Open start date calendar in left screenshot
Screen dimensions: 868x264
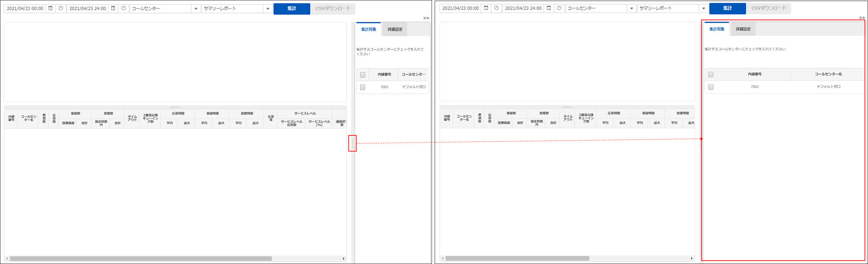[50, 9]
